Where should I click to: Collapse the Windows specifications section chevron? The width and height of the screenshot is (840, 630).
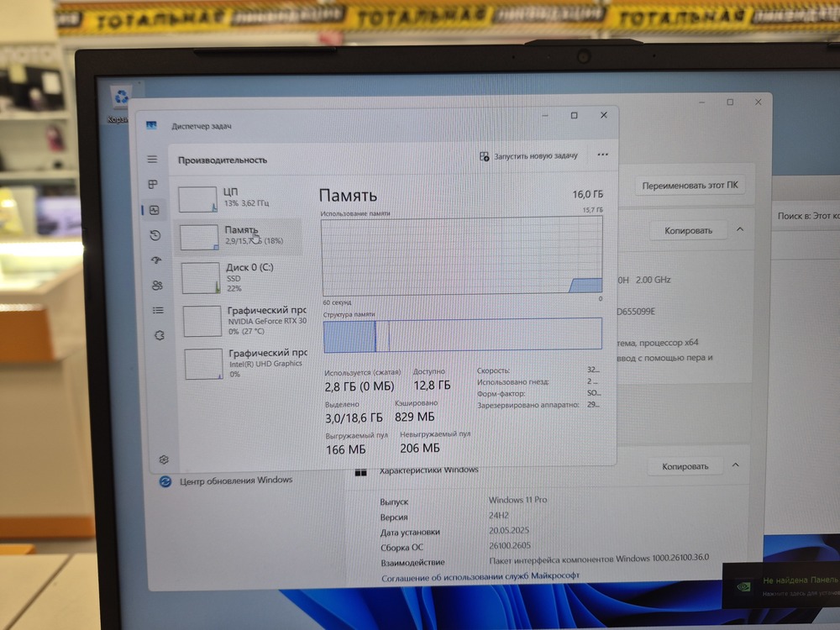tap(736, 465)
